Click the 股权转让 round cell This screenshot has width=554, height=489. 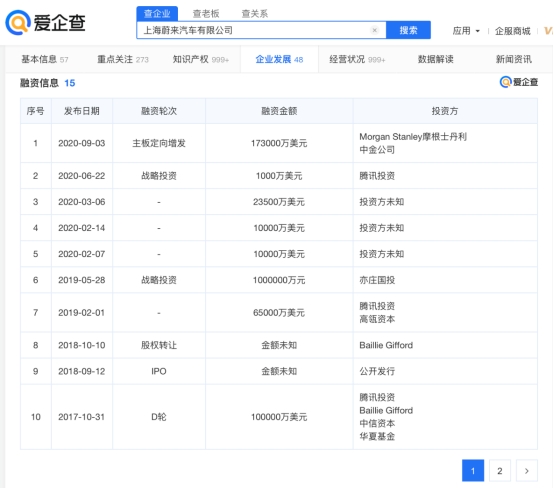pyautogui.click(x=159, y=345)
